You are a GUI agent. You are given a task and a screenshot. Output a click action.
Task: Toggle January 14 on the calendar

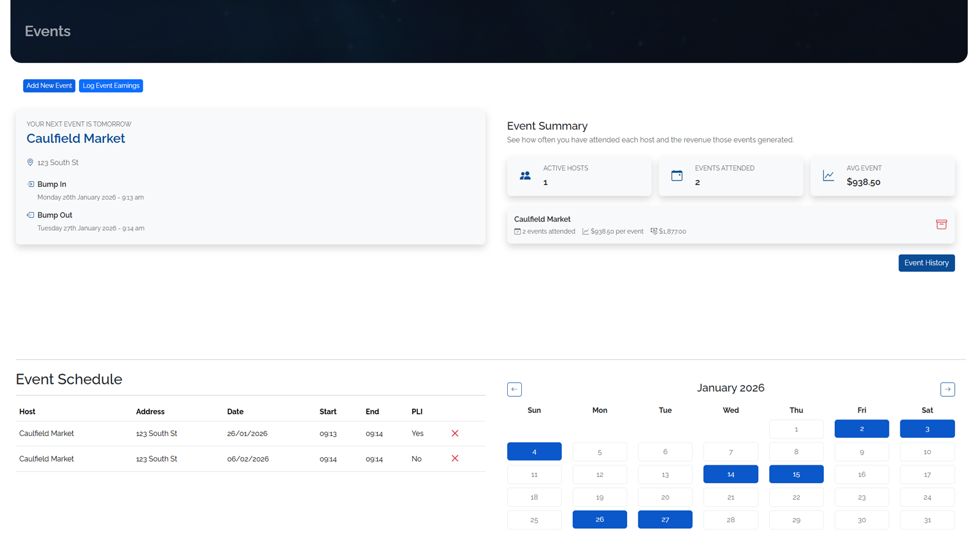pos(730,474)
